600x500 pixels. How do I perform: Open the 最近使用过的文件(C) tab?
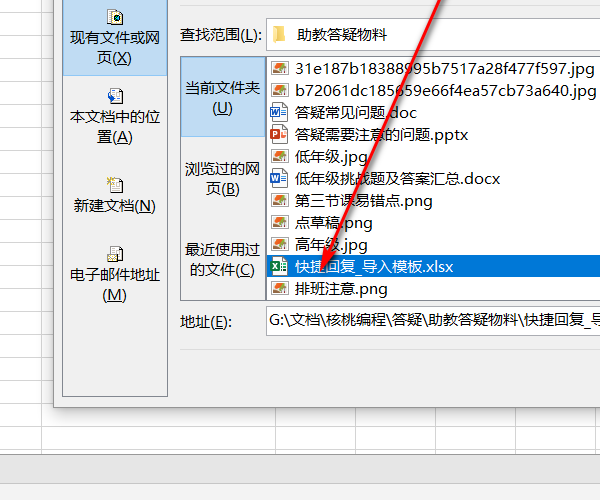tap(223, 259)
